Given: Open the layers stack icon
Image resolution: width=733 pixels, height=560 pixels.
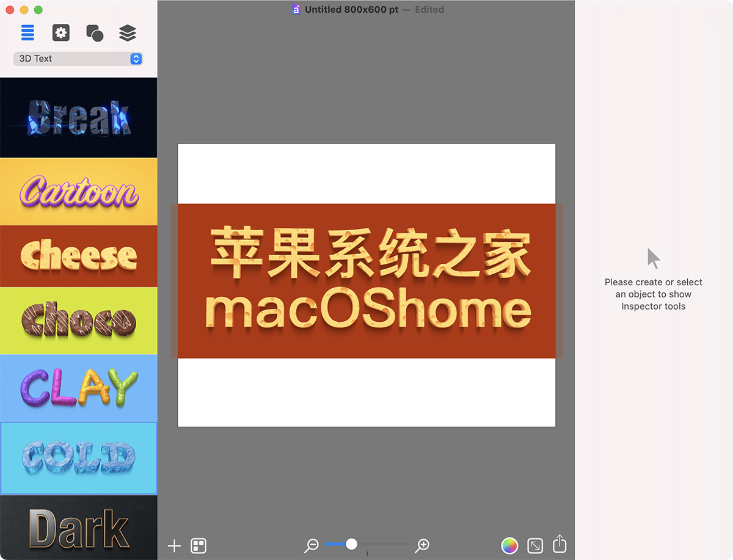Looking at the screenshot, I should tap(128, 33).
